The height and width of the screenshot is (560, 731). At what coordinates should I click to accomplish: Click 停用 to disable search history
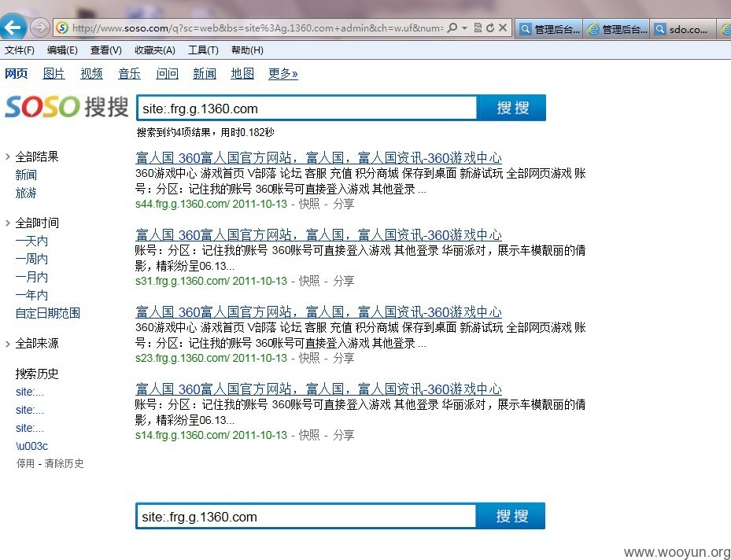tap(26, 463)
